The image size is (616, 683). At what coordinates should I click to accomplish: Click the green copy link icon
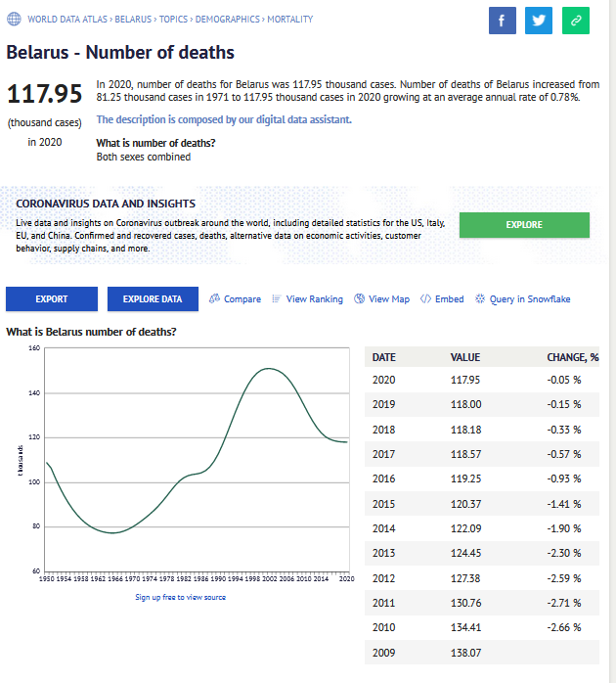coord(576,20)
